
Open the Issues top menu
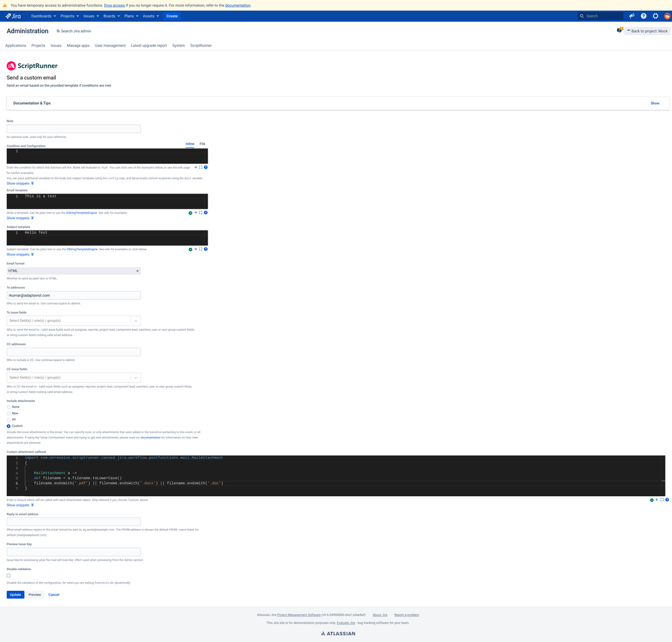click(x=91, y=16)
